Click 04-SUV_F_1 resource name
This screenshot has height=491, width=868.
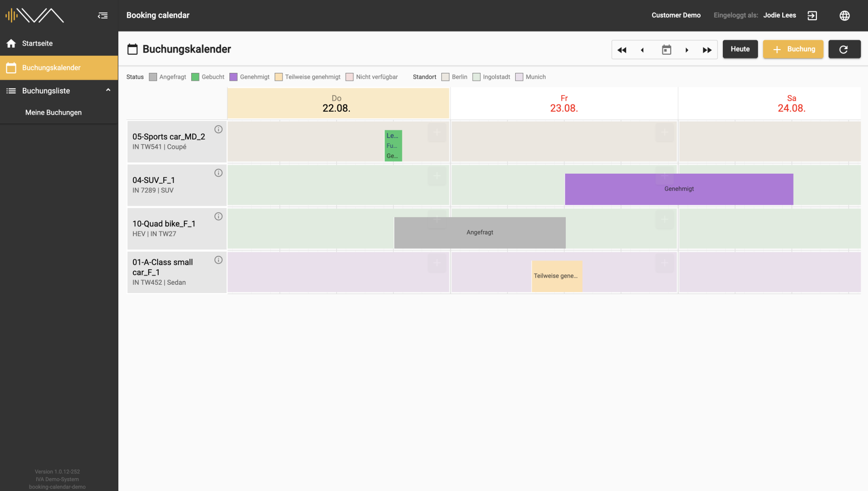(153, 180)
